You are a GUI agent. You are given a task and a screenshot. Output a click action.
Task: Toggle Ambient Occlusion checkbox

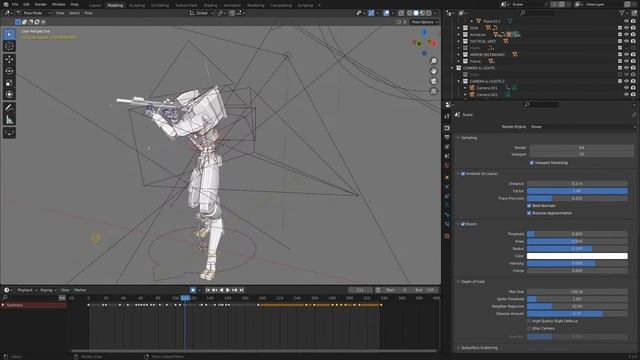tap(463, 173)
